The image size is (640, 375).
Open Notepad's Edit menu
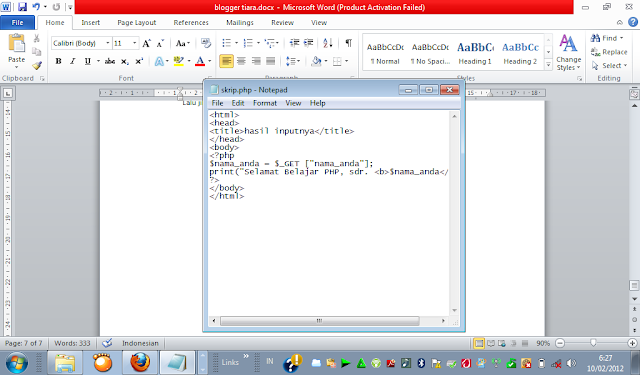pos(238,103)
